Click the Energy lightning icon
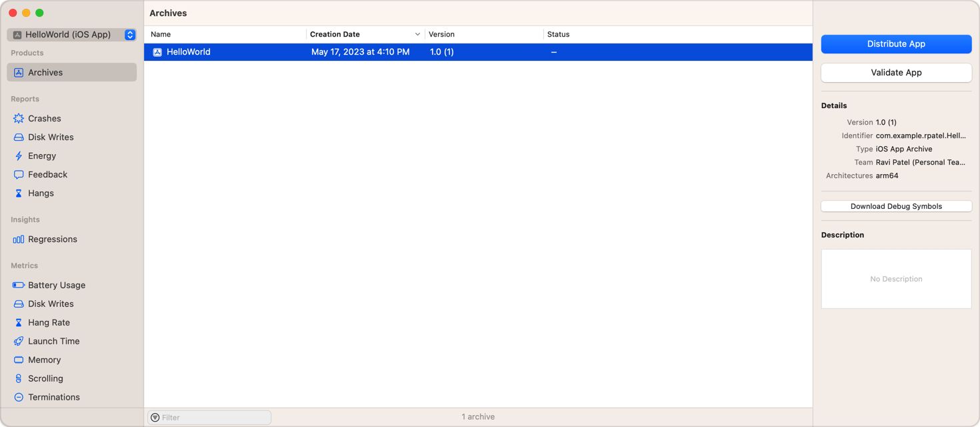 coord(19,155)
